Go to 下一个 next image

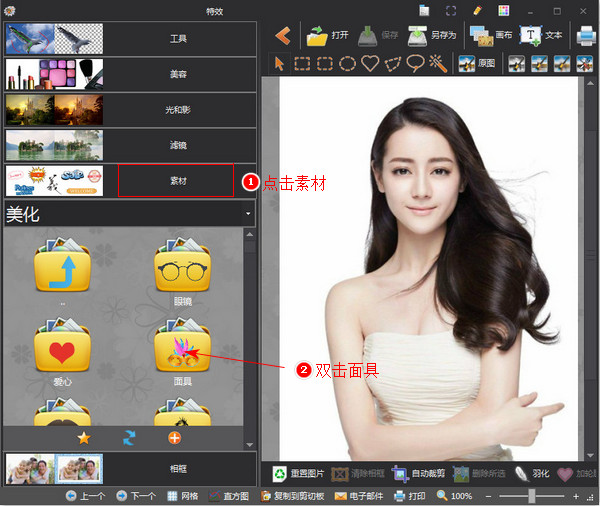click(136, 496)
